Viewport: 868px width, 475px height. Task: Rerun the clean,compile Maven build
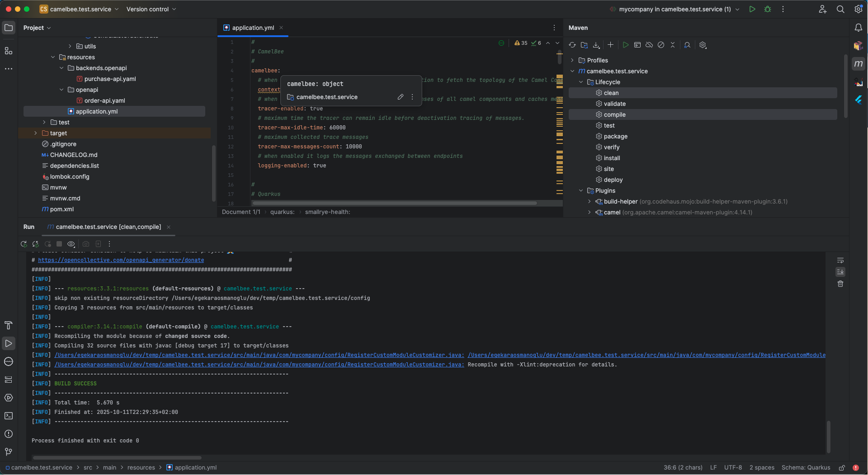pyautogui.click(x=24, y=244)
